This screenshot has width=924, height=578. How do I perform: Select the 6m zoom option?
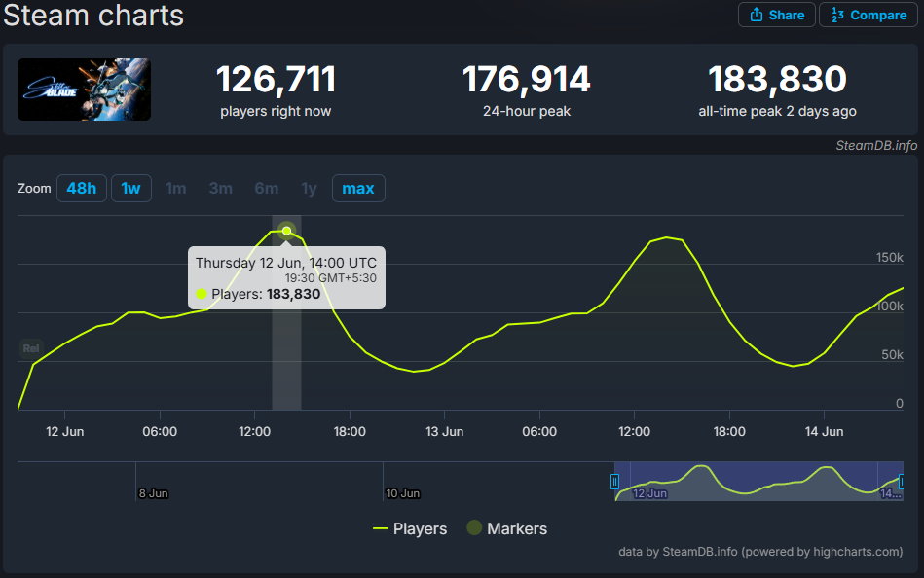point(267,189)
